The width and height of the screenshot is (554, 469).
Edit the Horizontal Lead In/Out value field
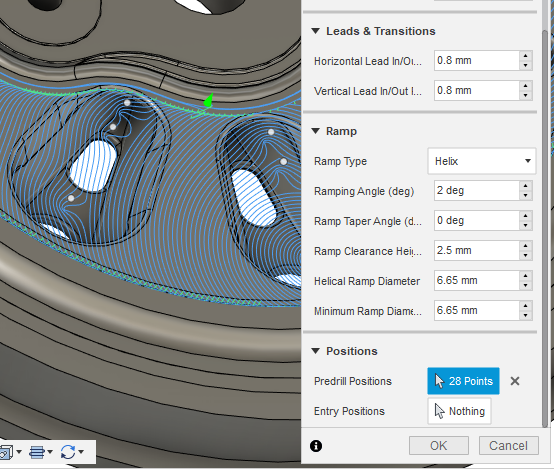pos(477,60)
